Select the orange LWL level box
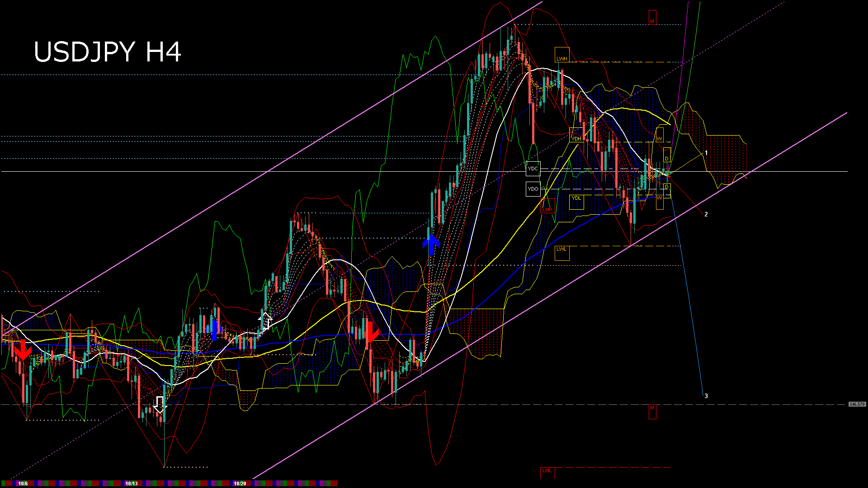This screenshot has width=868, height=488. [561, 253]
